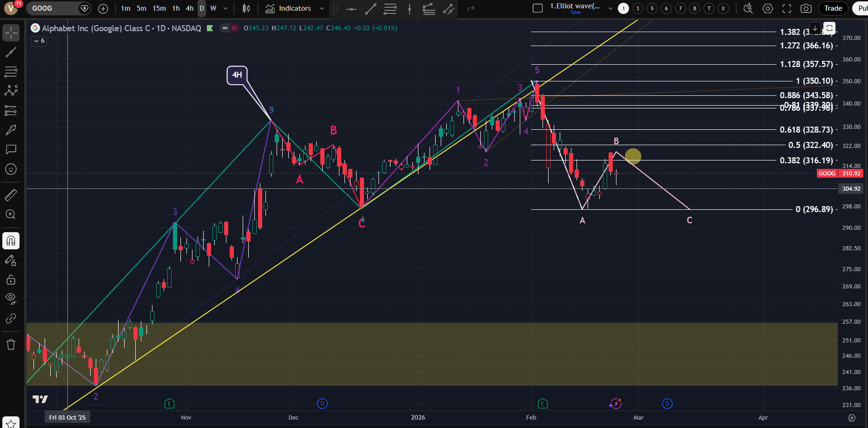Image resolution: width=868 pixels, height=428 pixels.
Task: Toggle magnet mode off
Action: pos(11,241)
